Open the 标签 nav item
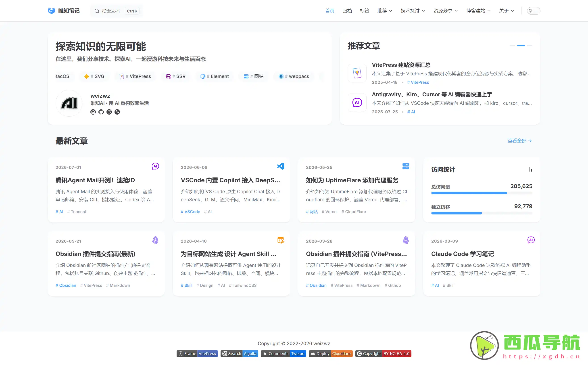This screenshot has width=588, height=365. pos(364,11)
